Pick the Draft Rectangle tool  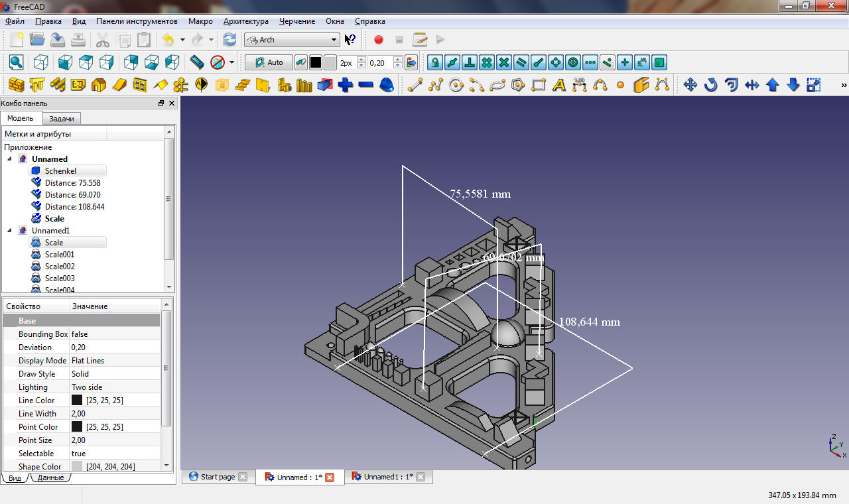point(539,85)
